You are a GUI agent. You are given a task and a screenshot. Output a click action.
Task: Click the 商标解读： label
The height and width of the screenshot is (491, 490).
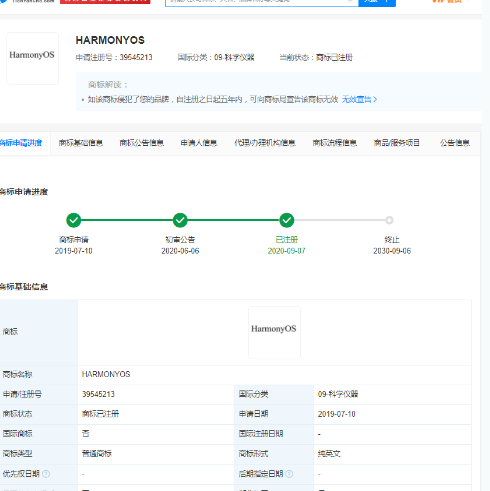(x=108, y=85)
